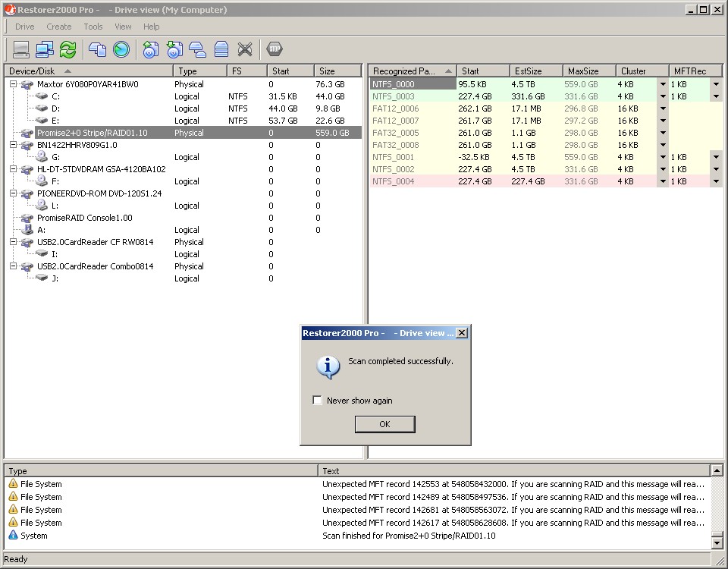Click the drive icon next to I:

click(x=41, y=253)
